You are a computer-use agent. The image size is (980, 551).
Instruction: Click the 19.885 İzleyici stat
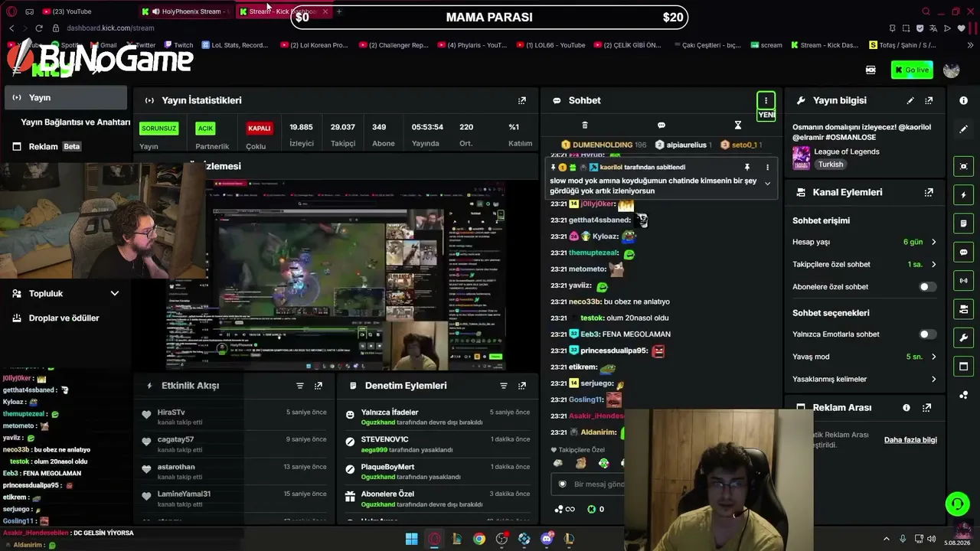[x=301, y=135]
